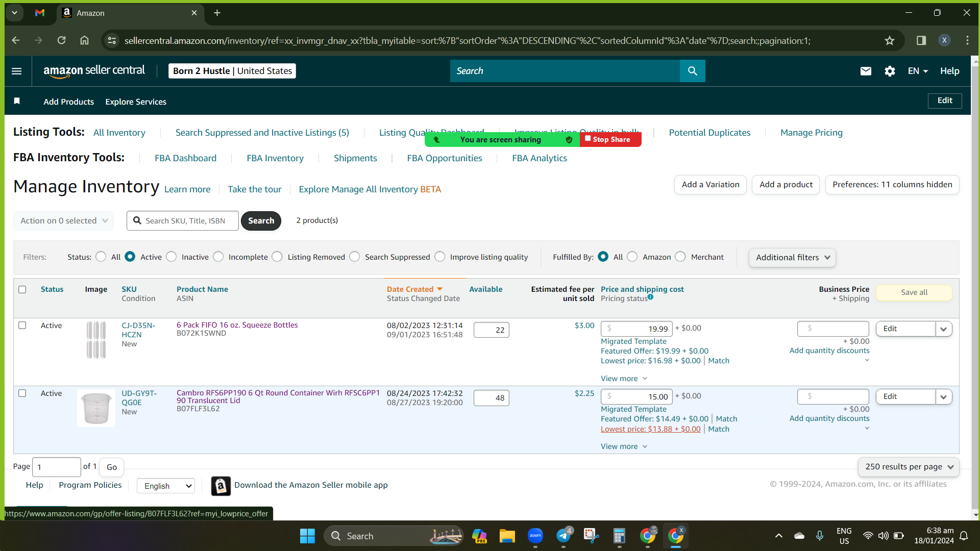
Task: Toggle the browser side panel icon
Action: 921,40
